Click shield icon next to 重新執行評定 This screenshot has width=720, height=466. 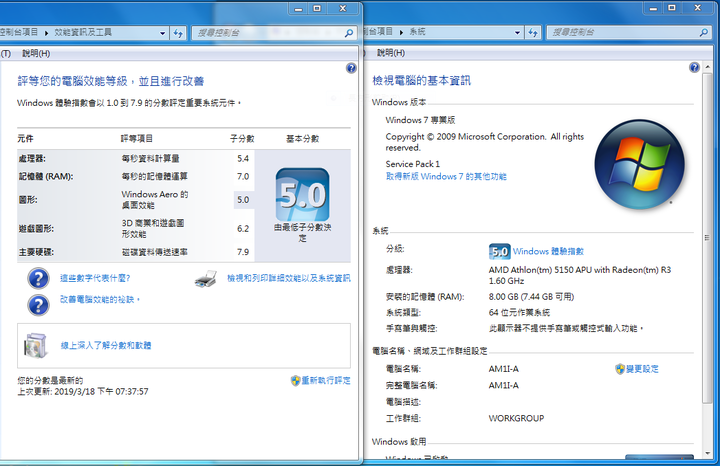295,380
